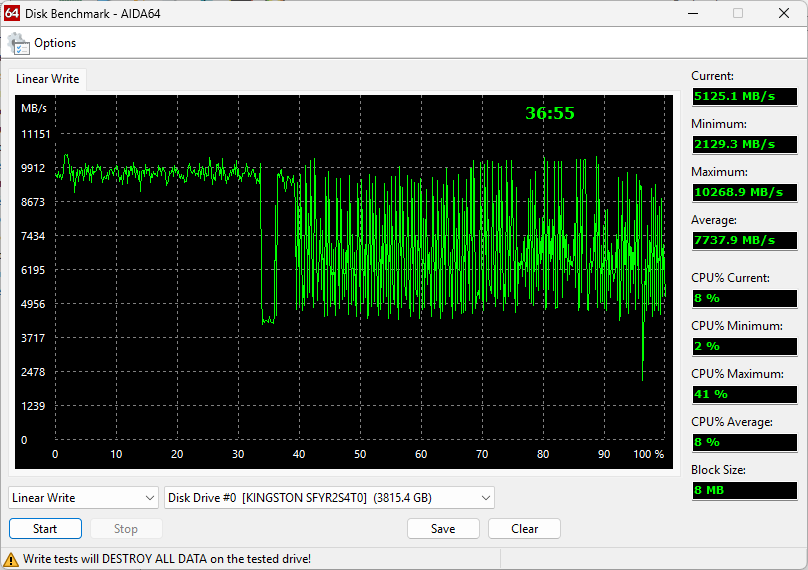
Task: Open the Options menu
Action: (55, 43)
